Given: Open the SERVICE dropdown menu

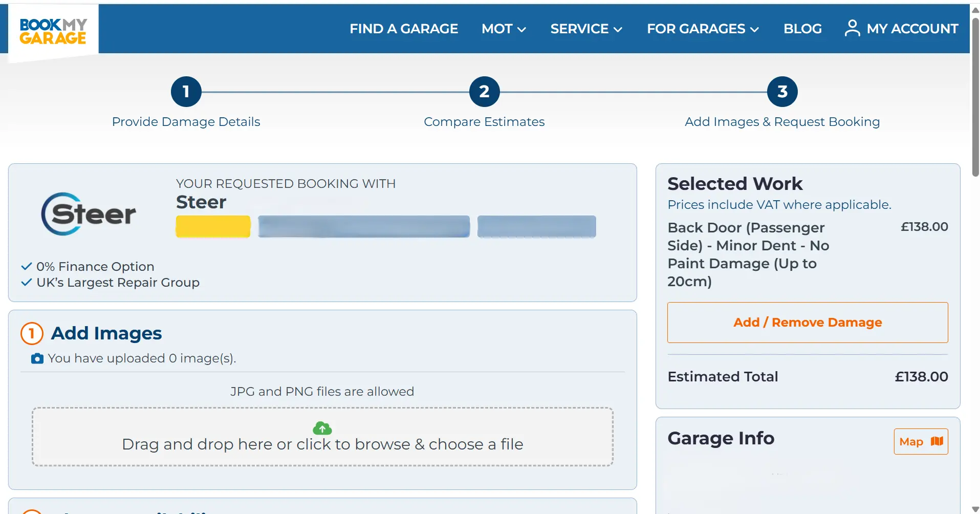Looking at the screenshot, I should point(585,29).
